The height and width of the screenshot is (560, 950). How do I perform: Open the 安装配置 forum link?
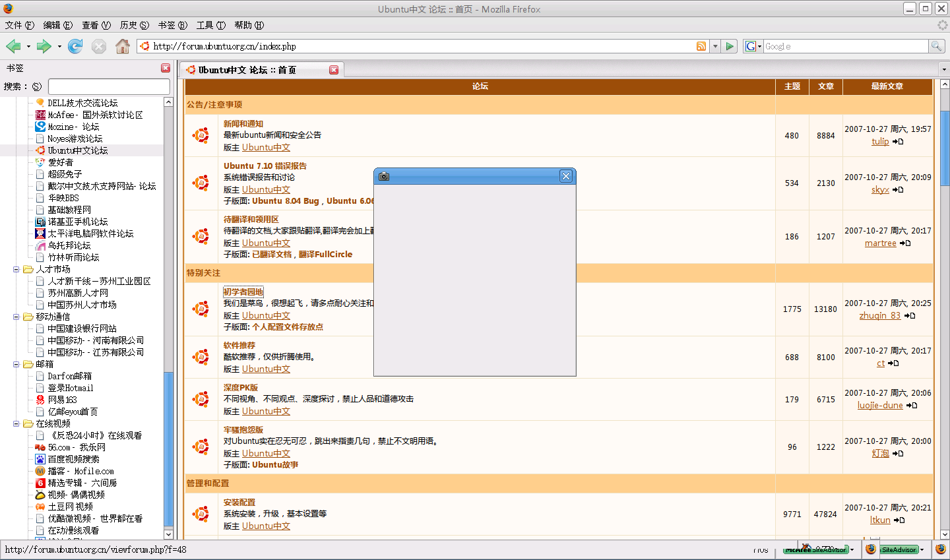click(239, 502)
